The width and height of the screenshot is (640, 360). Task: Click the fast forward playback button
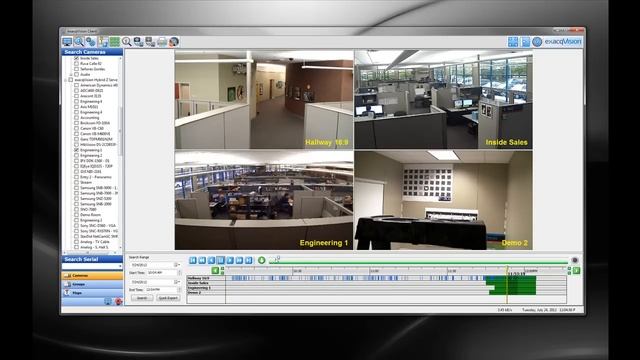tap(240, 260)
